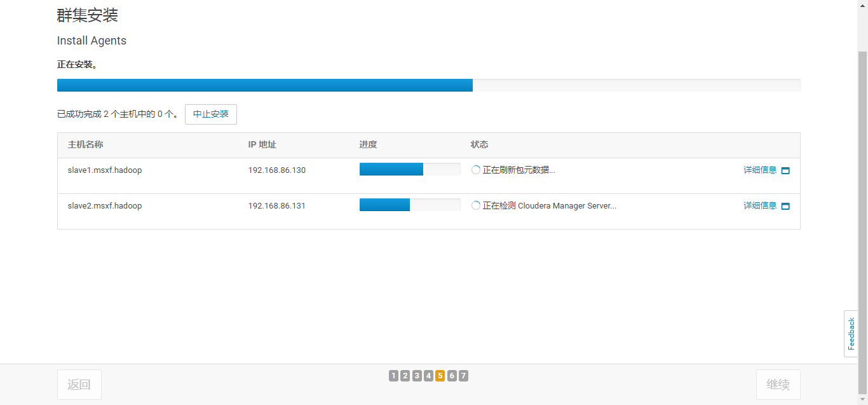Select host name slave2.msxf.hadoop
The width and height of the screenshot is (868, 405).
pos(105,206)
